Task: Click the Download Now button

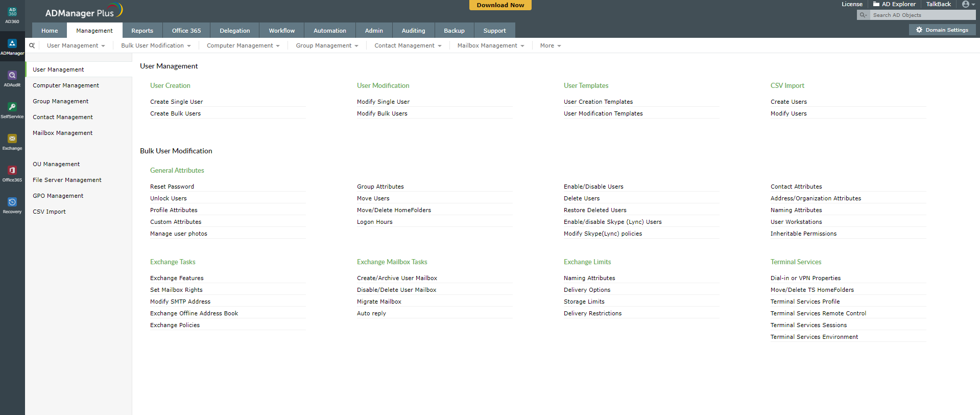Action: coord(500,5)
